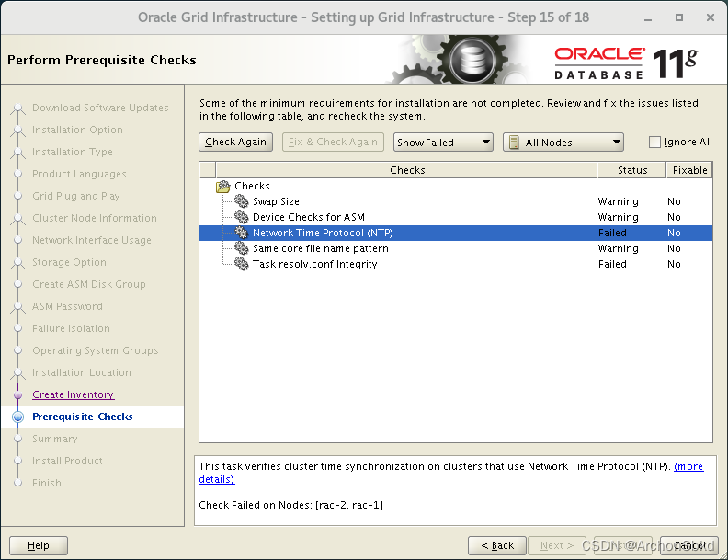Click the Help button
Viewport: 728px width, 560px height.
(x=39, y=545)
